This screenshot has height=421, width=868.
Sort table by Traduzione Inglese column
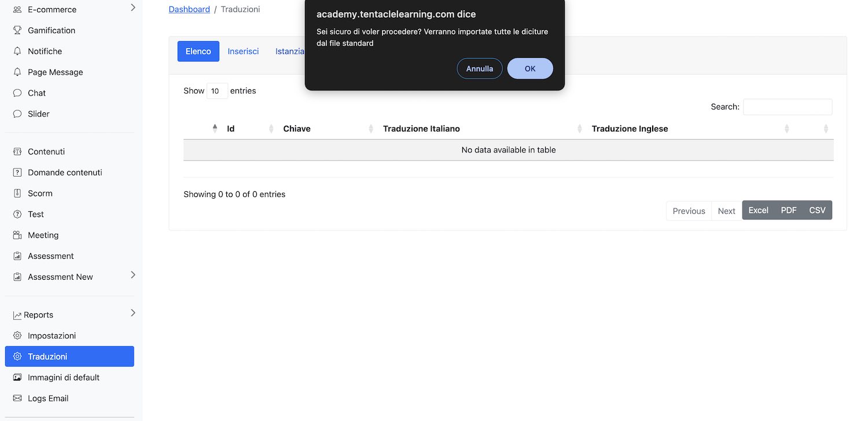[x=630, y=129]
